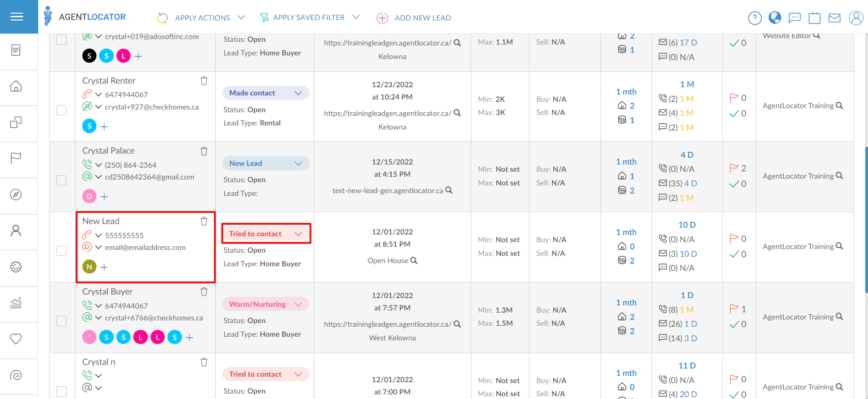The height and width of the screenshot is (399, 868).
Task: Click the vertical page scrollbar
Action: coord(866,219)
